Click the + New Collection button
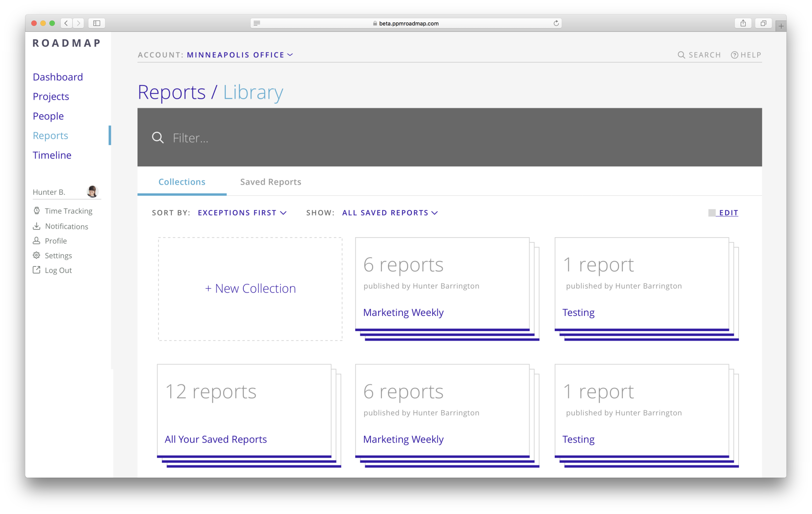The image size is (812, 514). [x=250, y=289]
